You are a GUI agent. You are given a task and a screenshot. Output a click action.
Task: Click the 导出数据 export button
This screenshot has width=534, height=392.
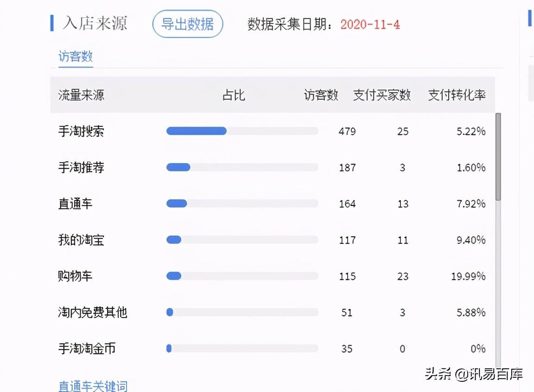187,25
